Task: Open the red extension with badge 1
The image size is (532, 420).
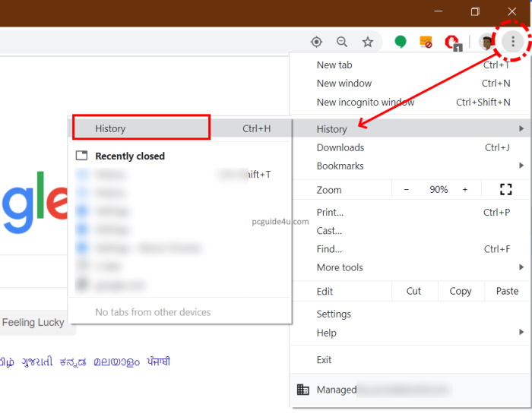Action: point(453,43)
